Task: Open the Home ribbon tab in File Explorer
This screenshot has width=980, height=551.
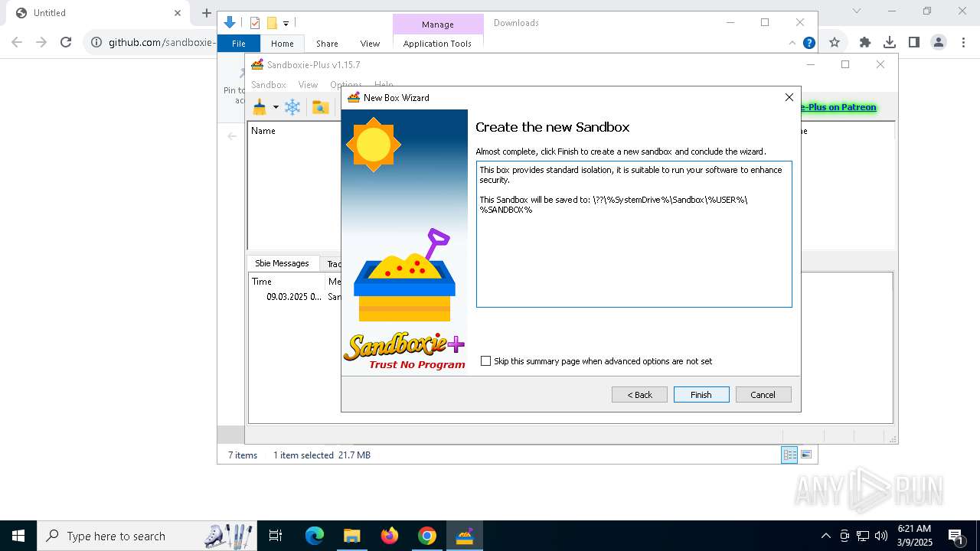Action: coord(283,44)
